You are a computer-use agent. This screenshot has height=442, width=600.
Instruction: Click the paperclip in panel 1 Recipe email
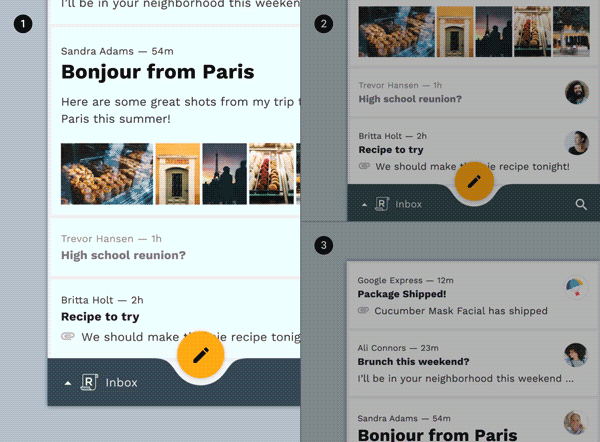pos(68,336)
